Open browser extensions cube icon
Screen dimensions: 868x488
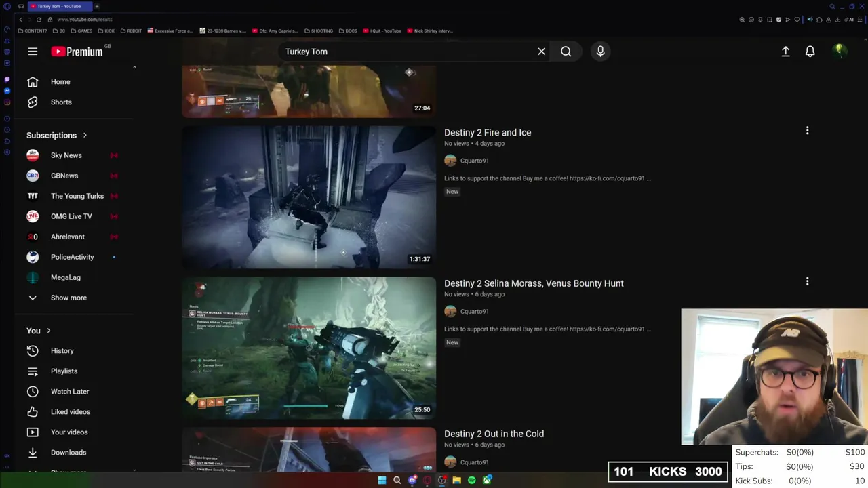pyautogui.click(x=819, y=20)
